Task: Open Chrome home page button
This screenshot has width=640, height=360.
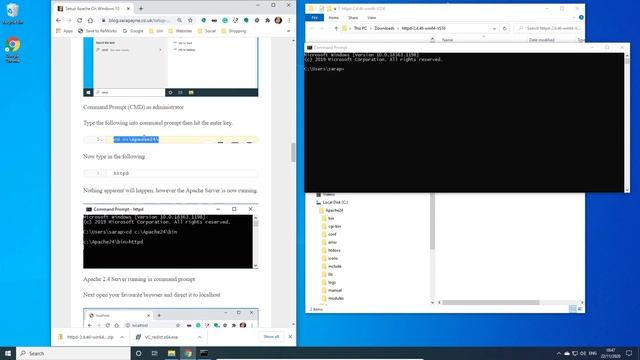Action: coord(90,20)
